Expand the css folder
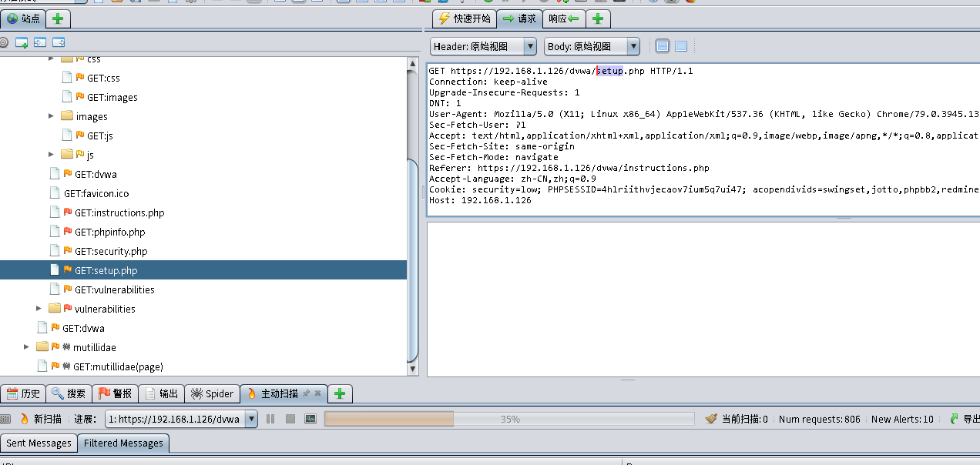This screenshot has height=465, width=980. pyautogui.click(x=52, y=59)
